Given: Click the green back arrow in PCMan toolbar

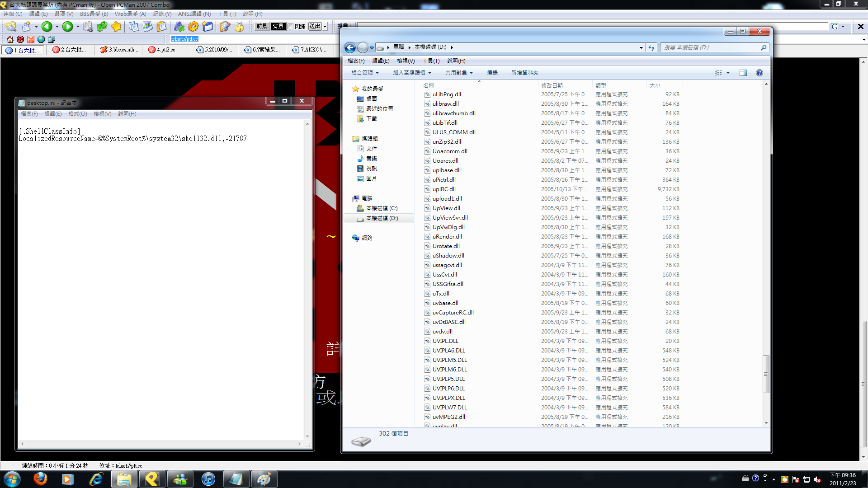Looking at the screenshot, I should coord(47,27).
